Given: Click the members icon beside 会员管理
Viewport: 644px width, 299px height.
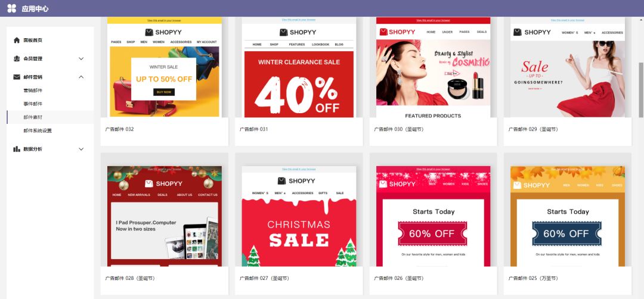Looking at the screenshot, I should [17, 58].
